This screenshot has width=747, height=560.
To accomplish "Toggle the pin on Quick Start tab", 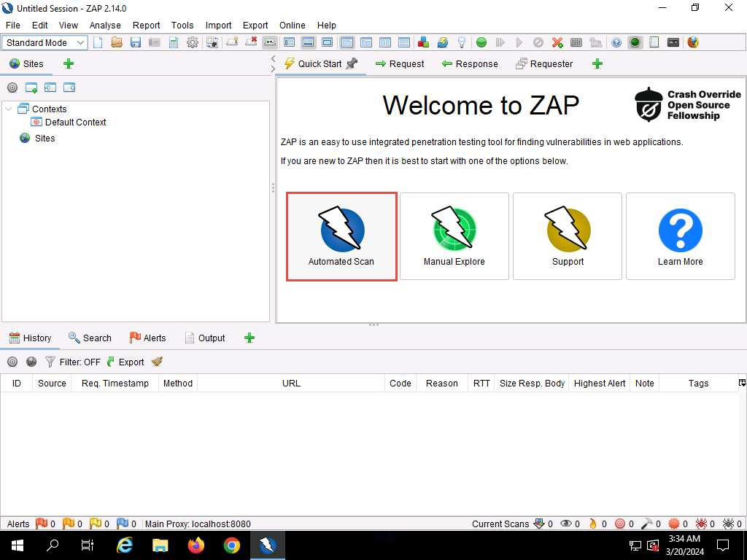I will pyautogui.click(x=352, y=63).
